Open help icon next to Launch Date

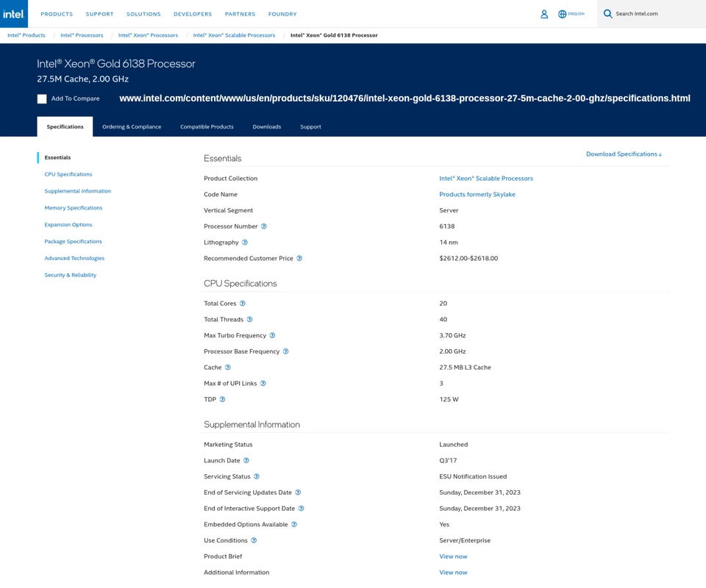point(246,461)
